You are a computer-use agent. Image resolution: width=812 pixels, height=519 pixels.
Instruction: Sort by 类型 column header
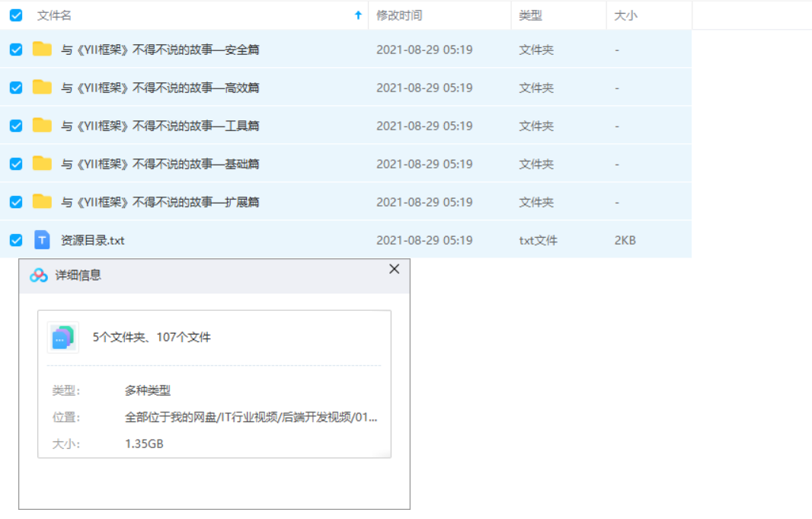[x=530, y=15]
